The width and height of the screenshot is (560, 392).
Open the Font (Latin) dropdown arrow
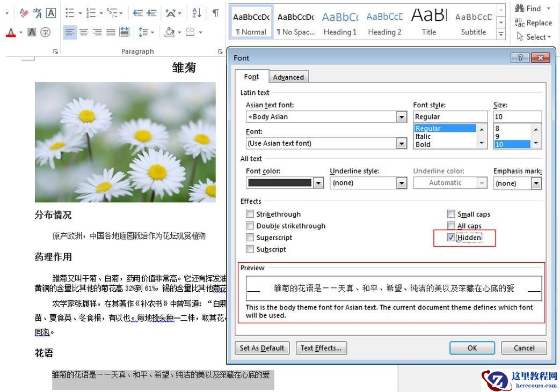(x=402, y=143)
